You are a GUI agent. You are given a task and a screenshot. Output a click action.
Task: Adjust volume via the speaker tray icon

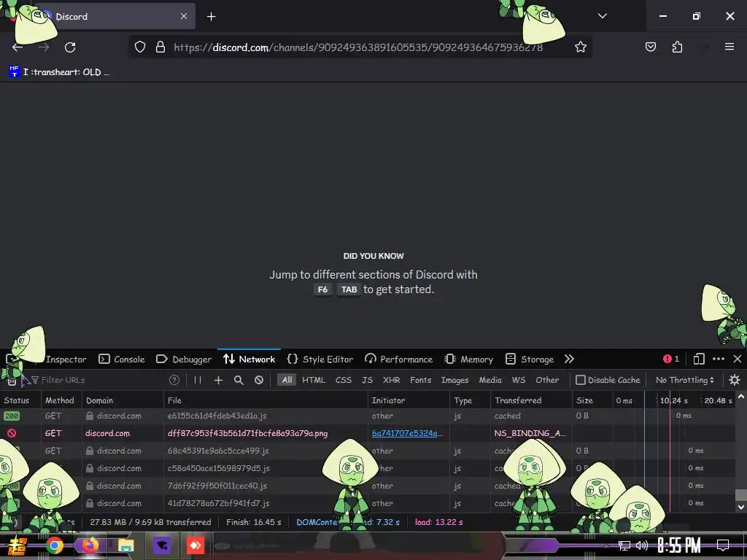(642, 545)
